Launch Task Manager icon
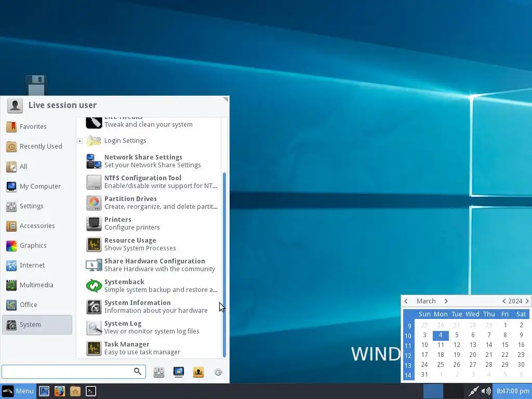Viewport: 532px width, 399px height. [94, 348]
